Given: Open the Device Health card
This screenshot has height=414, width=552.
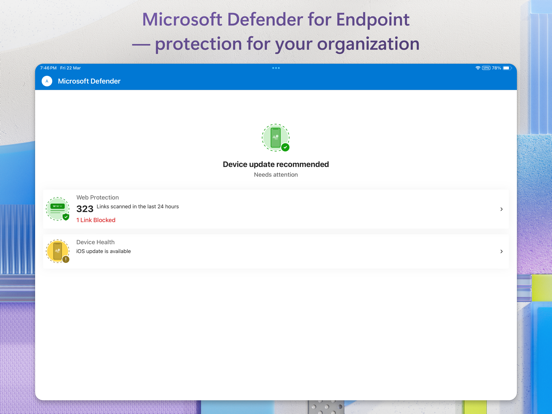Looking at the screenshot, I should (x=276, y=251).
